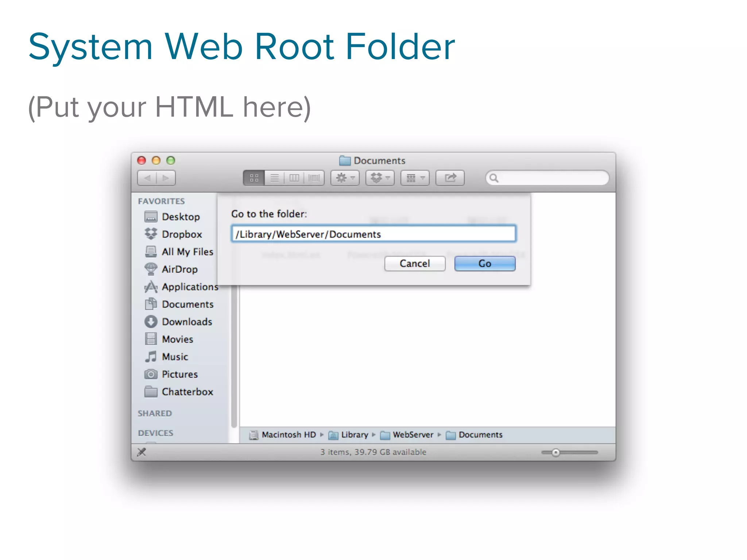Click the Cancel button

point(415,263)
